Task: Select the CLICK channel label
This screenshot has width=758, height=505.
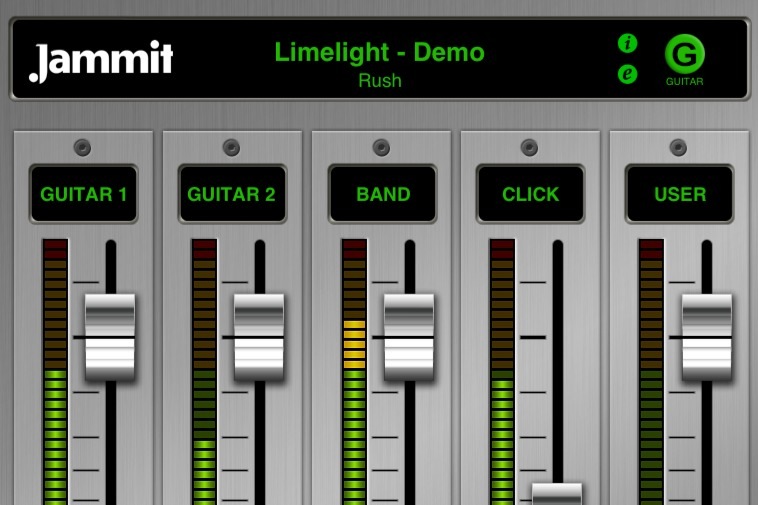Action: pyautogui.click(x=530, y=194)
